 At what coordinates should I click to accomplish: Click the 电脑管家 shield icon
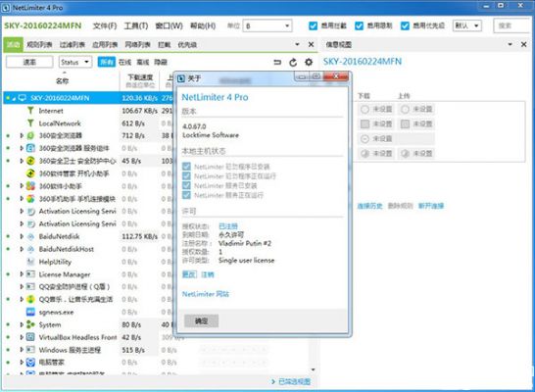(30, 363)
